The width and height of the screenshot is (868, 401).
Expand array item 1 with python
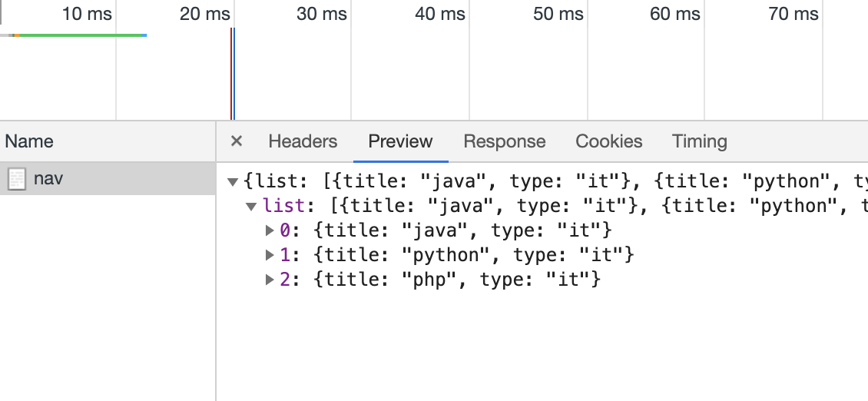pos(270,254)
